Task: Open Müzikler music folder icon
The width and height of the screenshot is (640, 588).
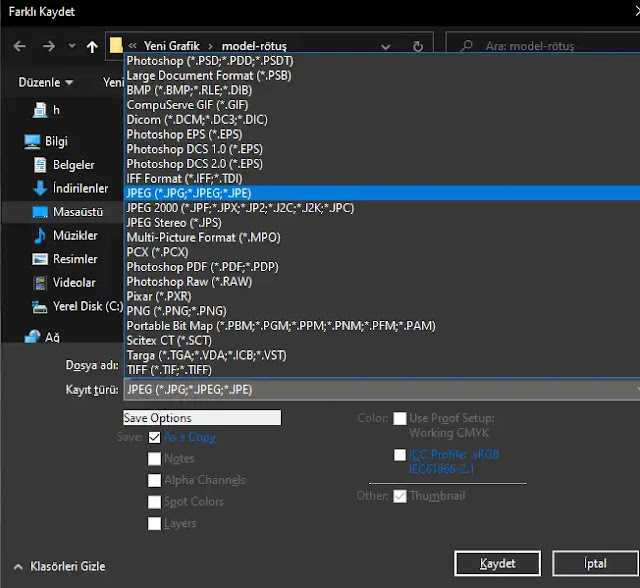Action: click(x=40, y=235)
